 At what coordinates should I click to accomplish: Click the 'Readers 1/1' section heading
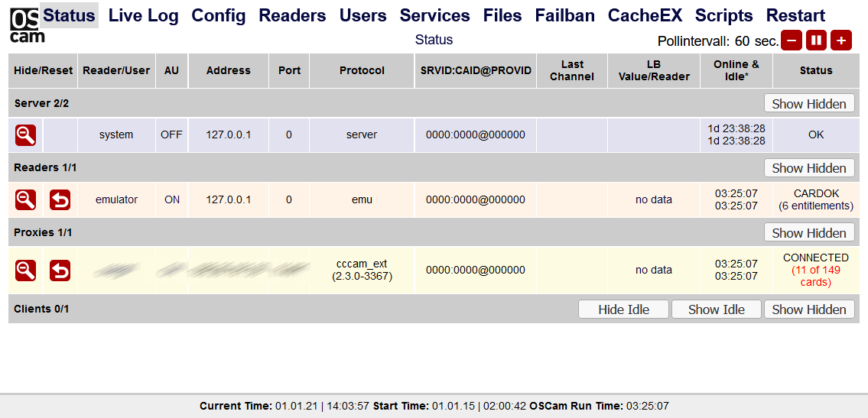click(45, 168)
